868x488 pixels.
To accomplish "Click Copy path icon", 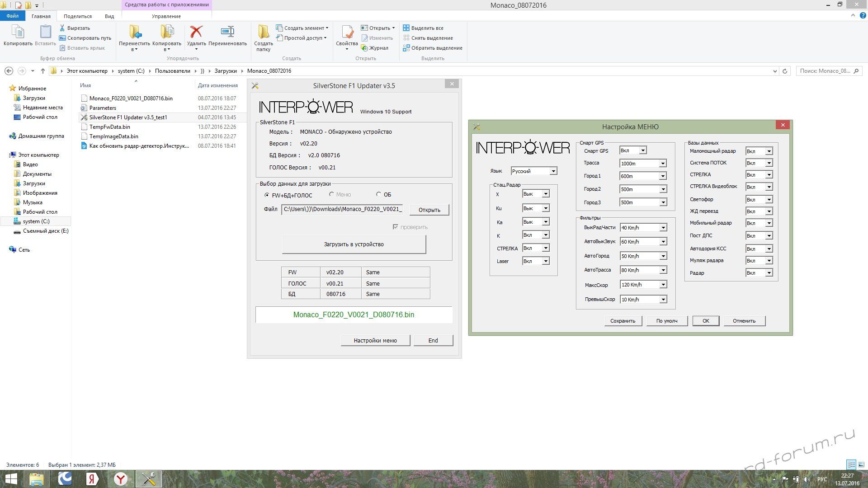I will (x=62, y=38).
